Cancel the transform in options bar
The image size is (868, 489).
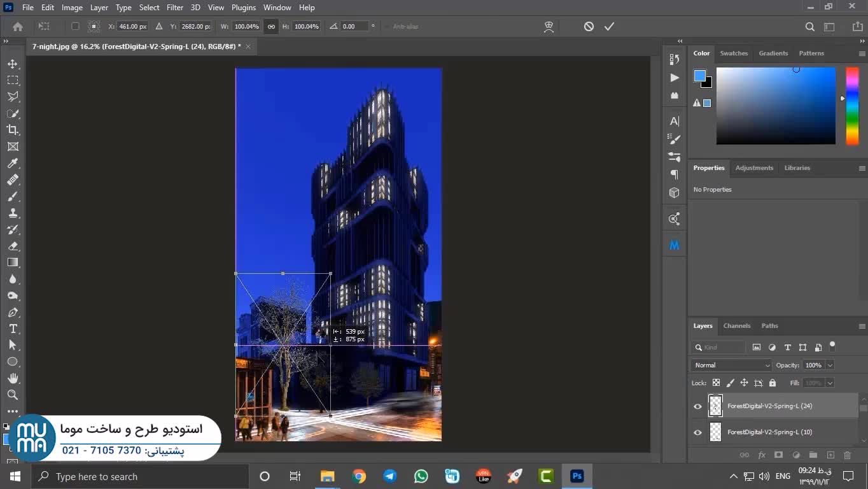pyautogui.click(x=589, y=26)
